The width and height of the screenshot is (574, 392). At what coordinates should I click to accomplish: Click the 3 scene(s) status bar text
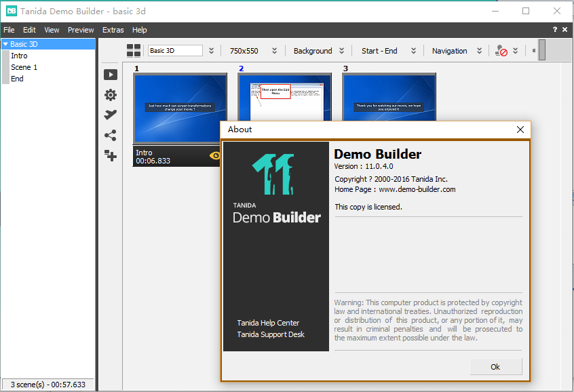coord(48,385)
